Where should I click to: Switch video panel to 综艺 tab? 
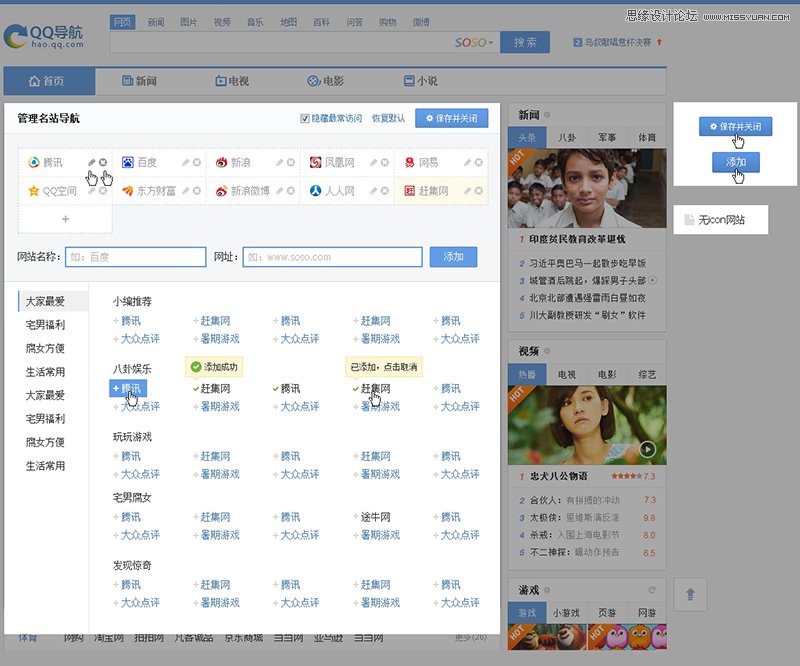tap(647, 375)
